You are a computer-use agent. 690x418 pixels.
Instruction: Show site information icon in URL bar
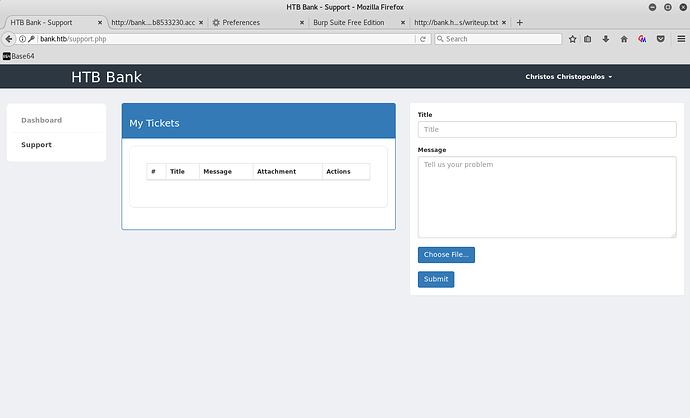23,39
